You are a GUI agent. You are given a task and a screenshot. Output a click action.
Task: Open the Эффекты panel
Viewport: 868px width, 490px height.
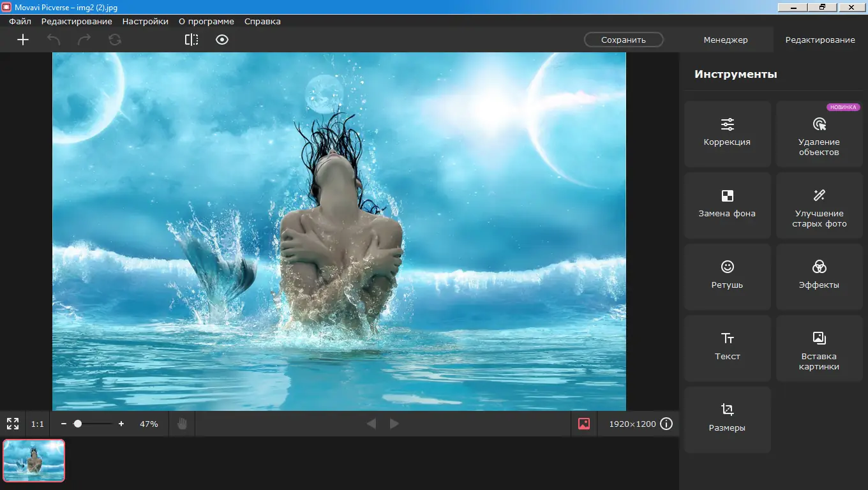pyautogui.click(x=819, y=276)
